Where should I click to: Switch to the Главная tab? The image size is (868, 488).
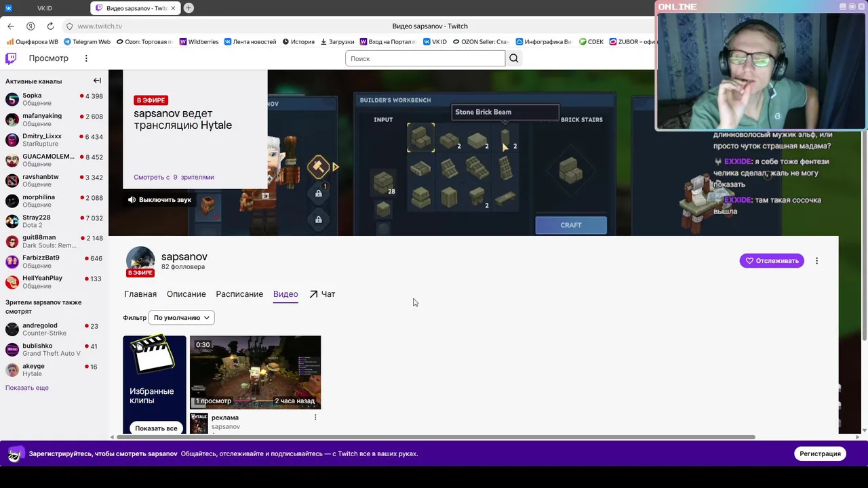140,294
